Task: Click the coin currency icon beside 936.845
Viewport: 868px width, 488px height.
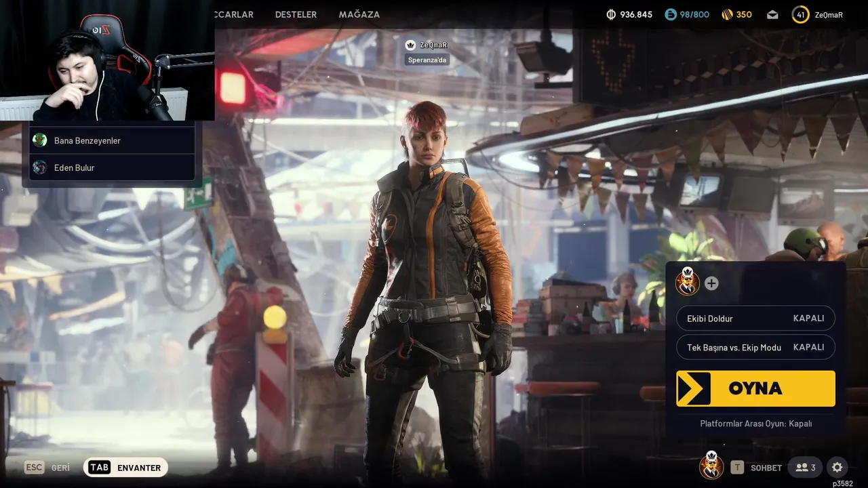Action: coord(610,14)
